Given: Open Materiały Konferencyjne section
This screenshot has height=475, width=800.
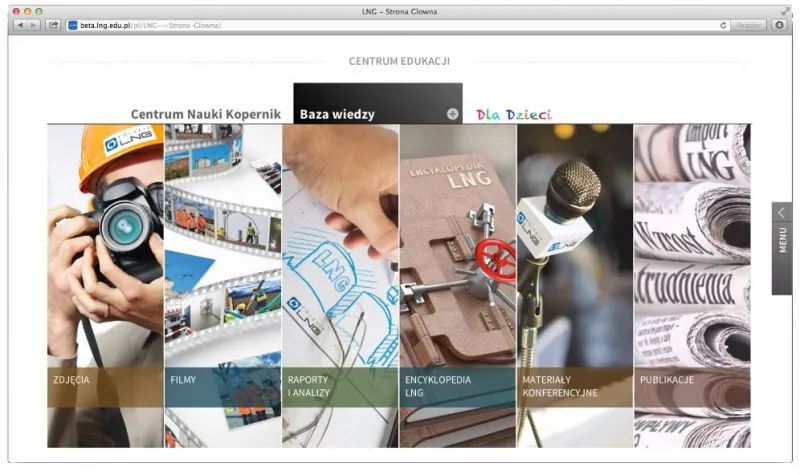Looking at the screenshot, I should click(x=559, y=386).
